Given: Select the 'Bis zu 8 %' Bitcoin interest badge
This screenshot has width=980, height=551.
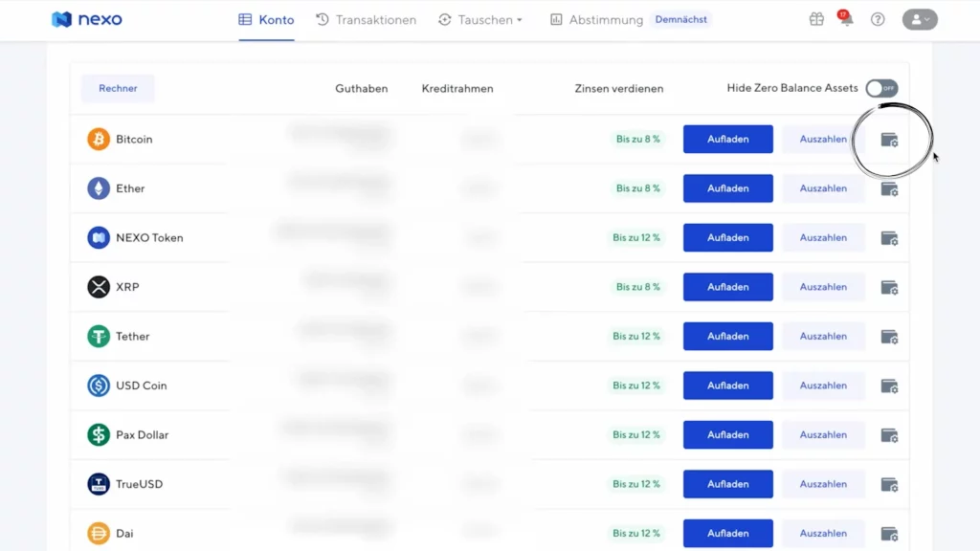Looking at the screenshot, I should [637, 140].
